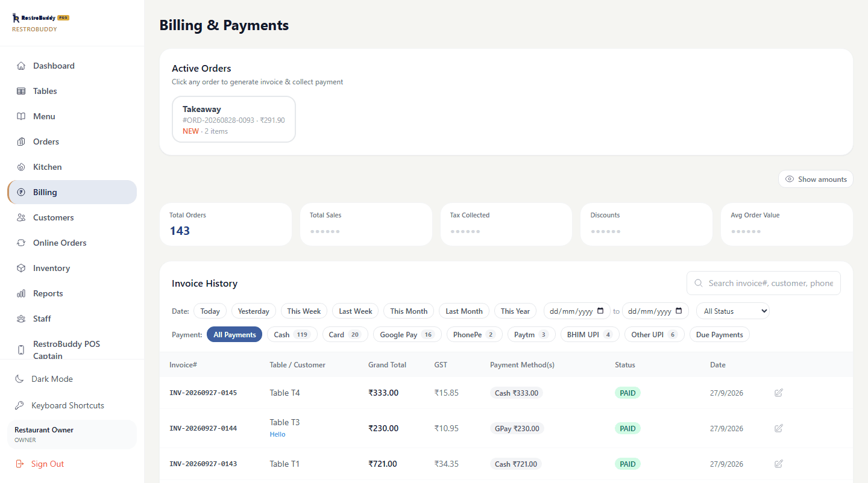The image size is (868, 483).
Task: Click the Keyboard Shortcuts key icon
Action: [19, 405]
